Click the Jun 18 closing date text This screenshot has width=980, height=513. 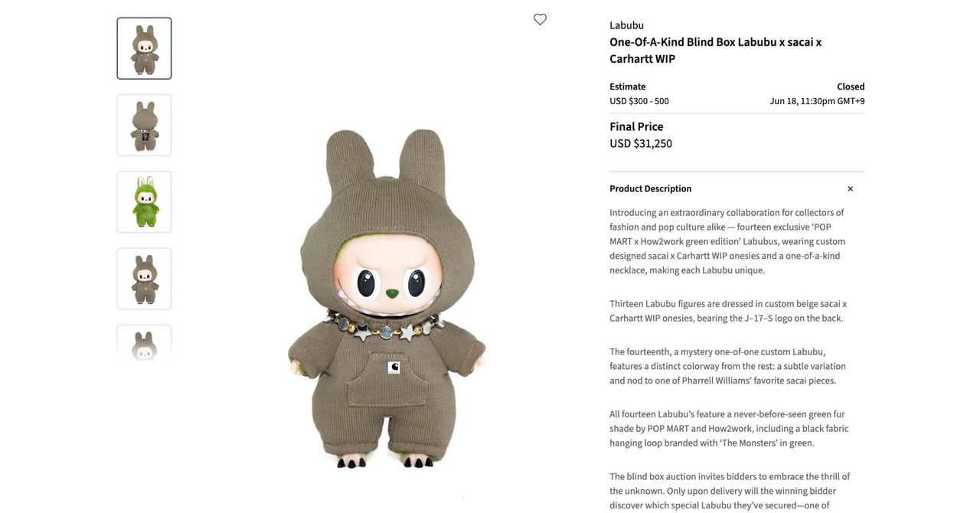pyautogui.click(x=817, y=101)
